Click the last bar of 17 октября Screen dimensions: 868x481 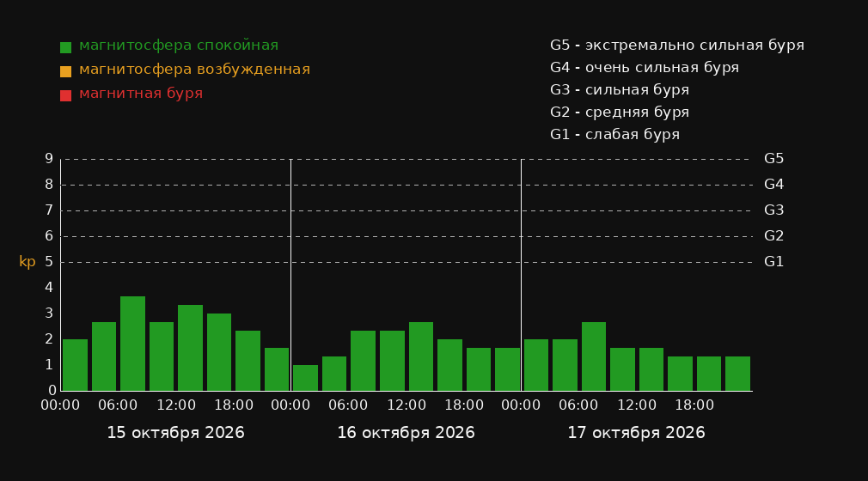tap(737, 374)
